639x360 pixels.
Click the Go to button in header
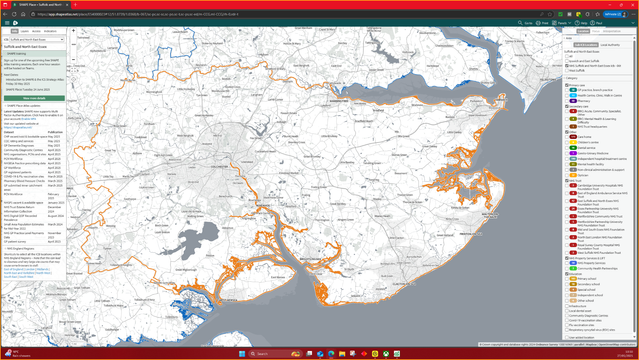pos(525,23)
